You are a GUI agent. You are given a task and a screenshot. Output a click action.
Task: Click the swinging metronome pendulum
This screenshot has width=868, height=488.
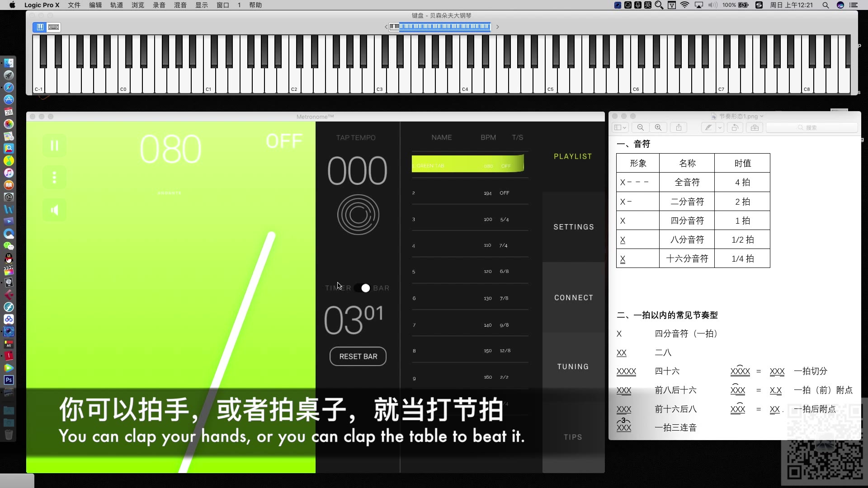[x=228, y=352]
